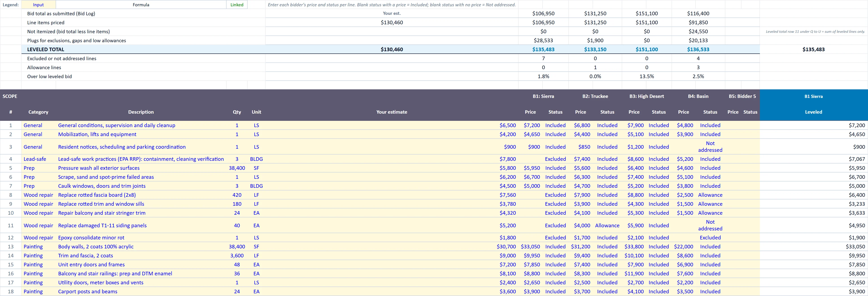Click Truckee's Allowance status for T1-11 siding panels
This screenshot has height=296, width=868.
pyautogui.click(x=607, y=225)
